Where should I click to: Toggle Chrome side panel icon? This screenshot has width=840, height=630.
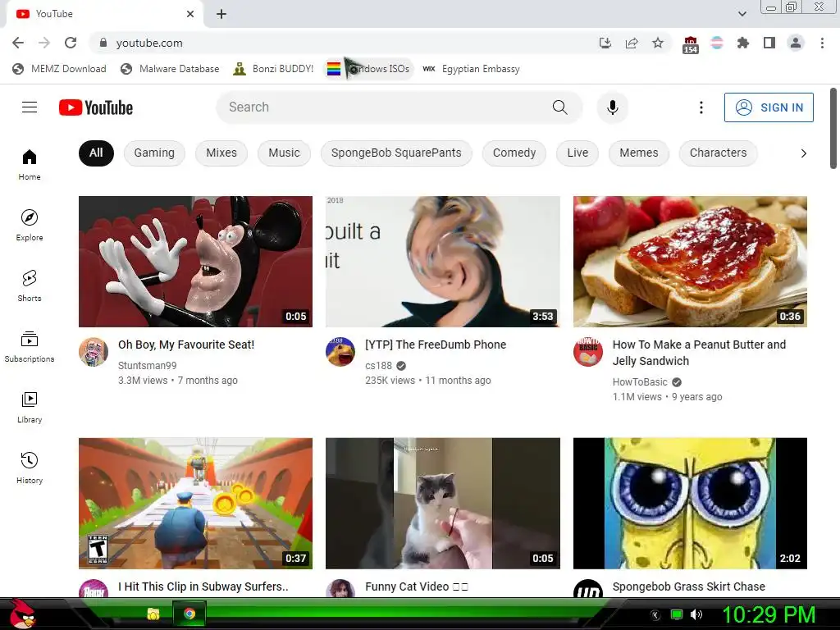769,43
